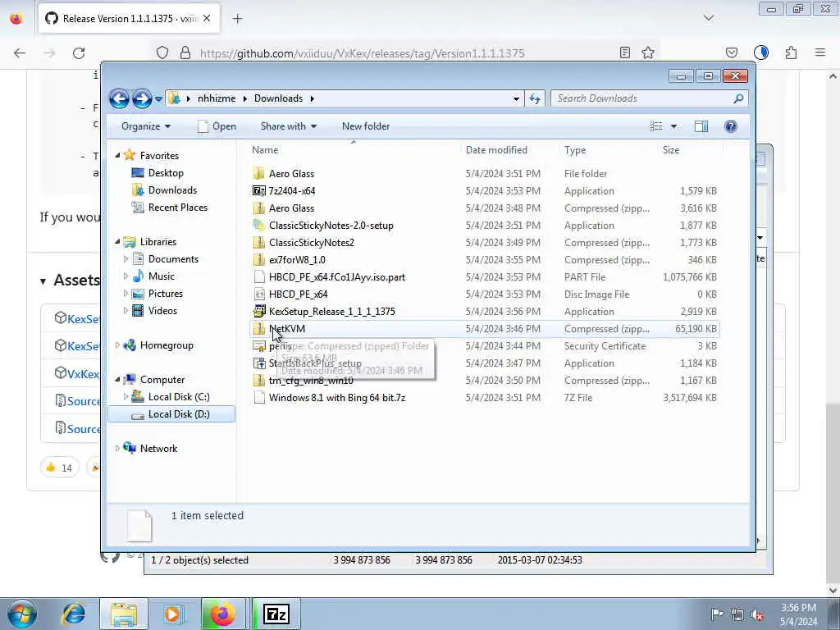Collapse the Libraries tree group
The height and width of the screenshot is (630, 840).
[118, 242]
